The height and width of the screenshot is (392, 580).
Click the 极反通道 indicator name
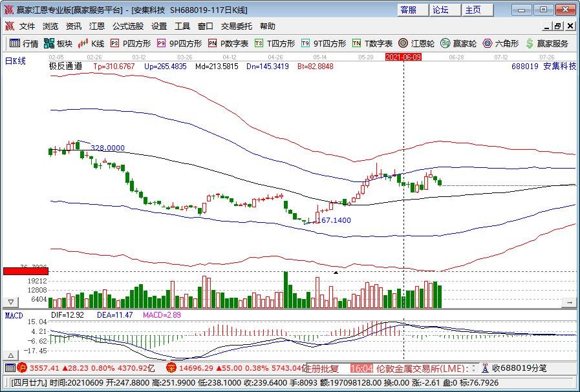point(65,67)
